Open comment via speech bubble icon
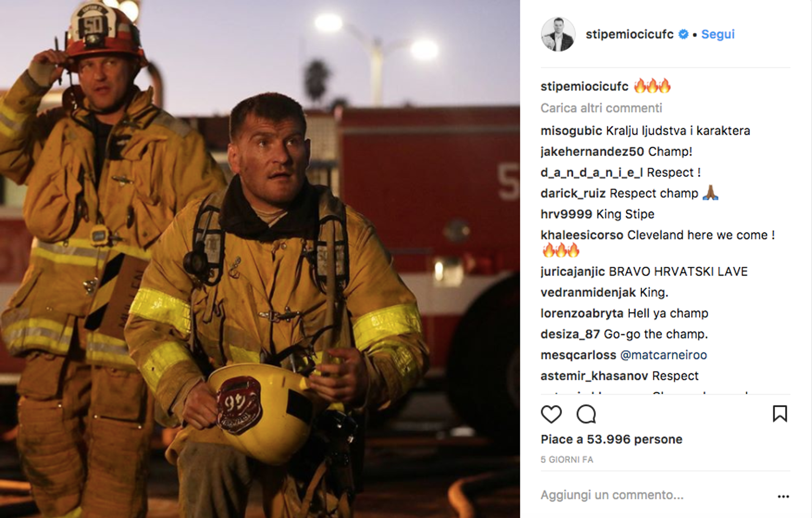The height and width of the screenshot is (518, 812). pos(586,414)
